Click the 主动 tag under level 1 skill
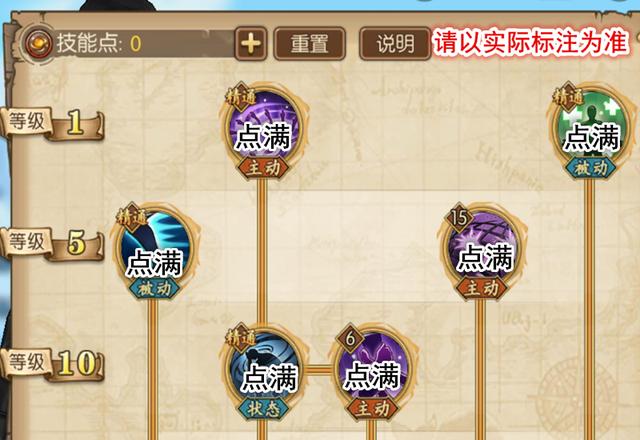 (263, 167)
